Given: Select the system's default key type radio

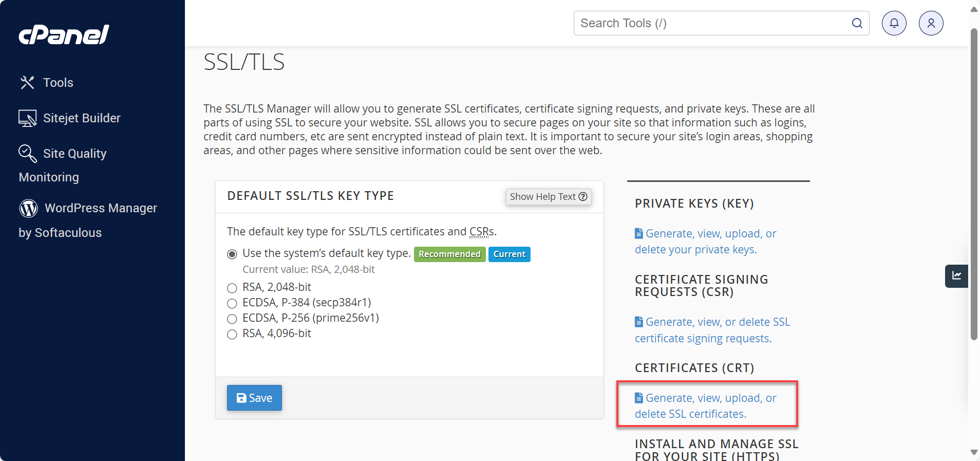Looking at the screenshot, I should pyautogui.click(x=232, y=254).
